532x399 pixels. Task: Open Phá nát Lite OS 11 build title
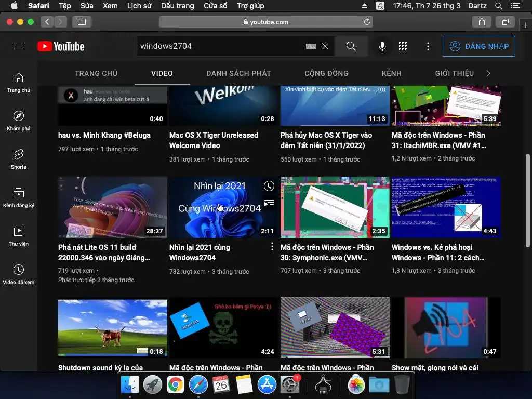tap(104, 252)
